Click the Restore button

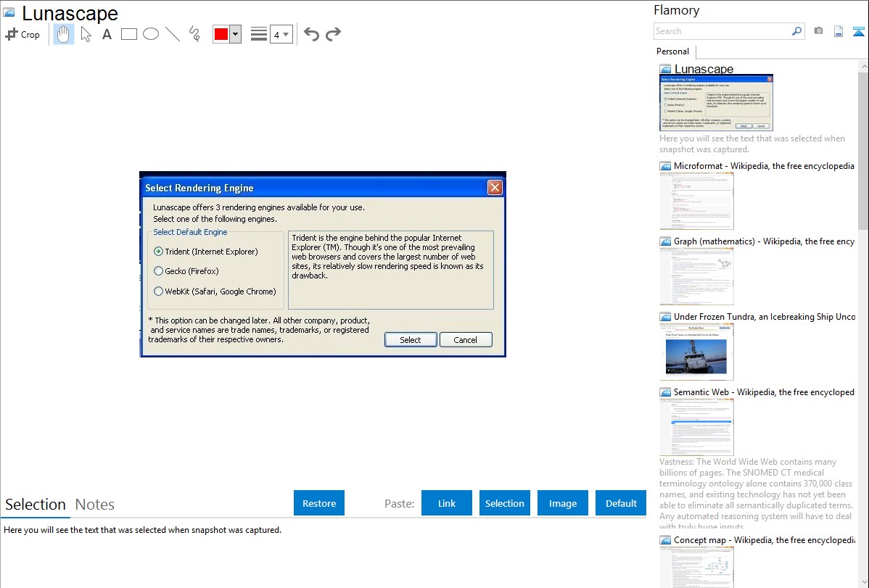[319, 503]
